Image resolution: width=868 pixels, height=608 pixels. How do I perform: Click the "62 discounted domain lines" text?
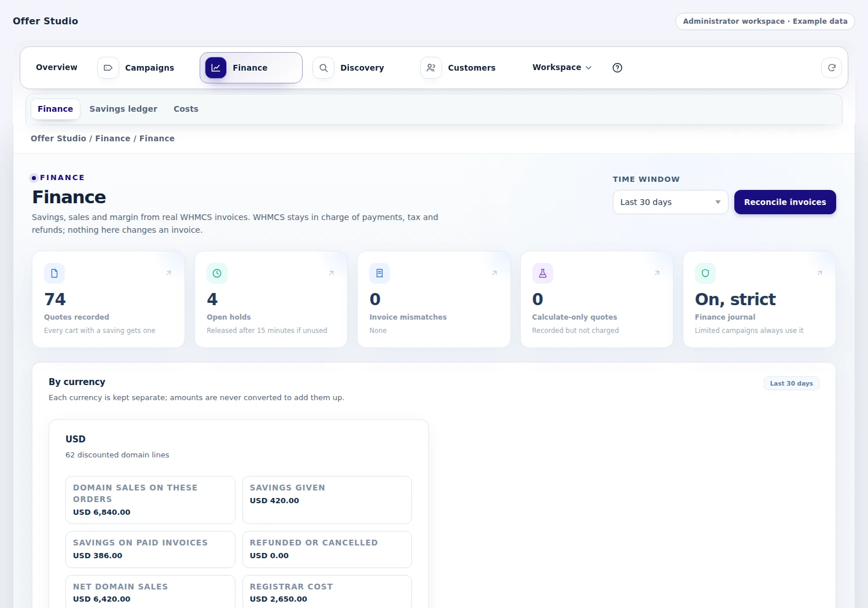pos(117,455)
